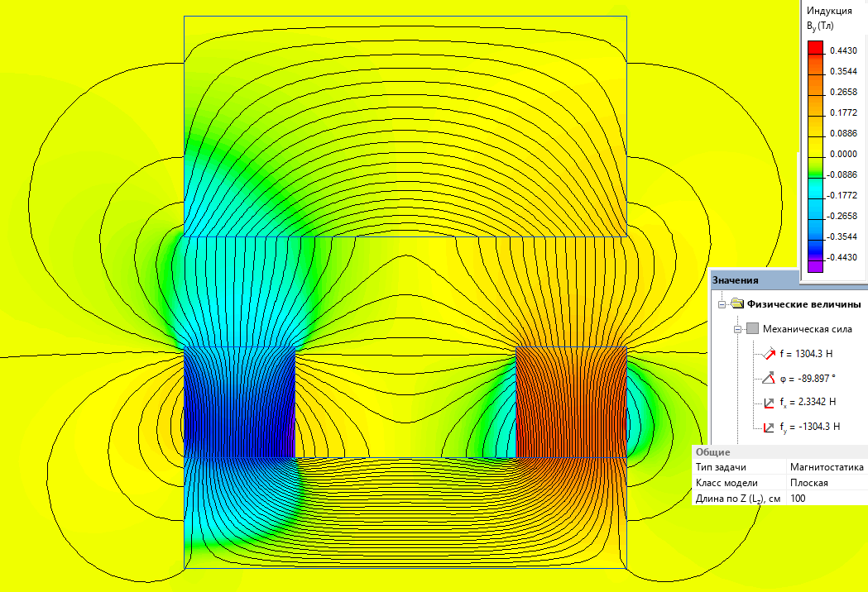868x592 pixels.
Task: Click the folder icon beside Физические величины
Action: click(736, 303)
